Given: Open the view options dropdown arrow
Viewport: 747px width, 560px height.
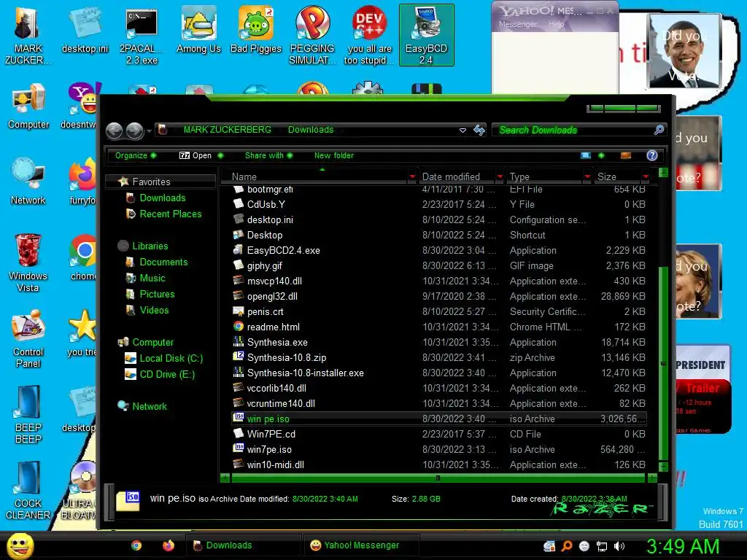Looking at the screenshot, I should tap(601, 155).
